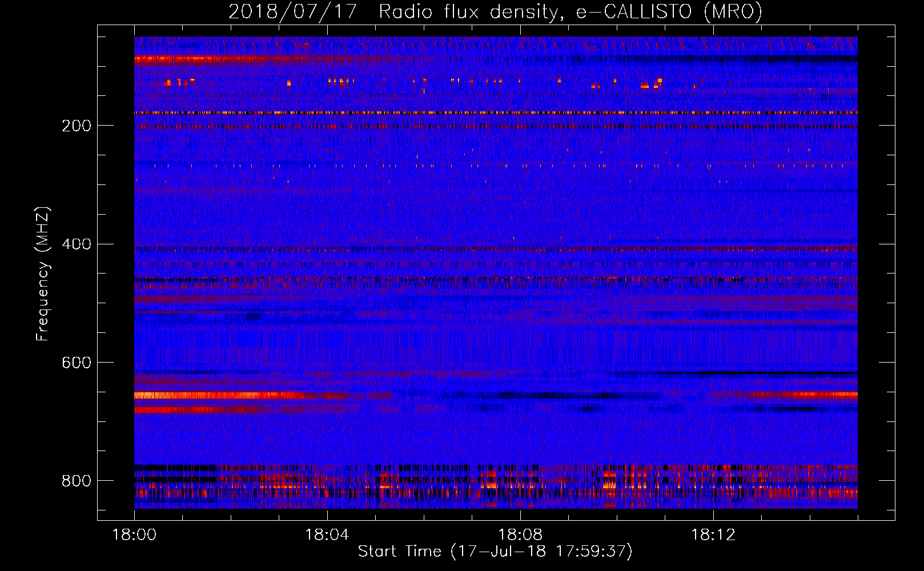Click the 18:00 time tick label
The height and width of the screenshot is (571, 924).
coord(134,535)
